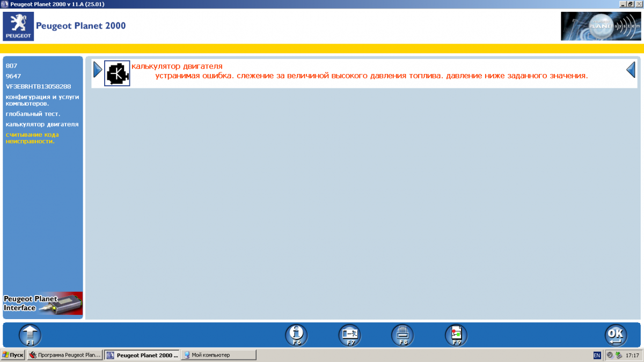The image size is (644, 362).
Task: Switch to 'Мой компьютер' taskbar window
Action: 218,355
